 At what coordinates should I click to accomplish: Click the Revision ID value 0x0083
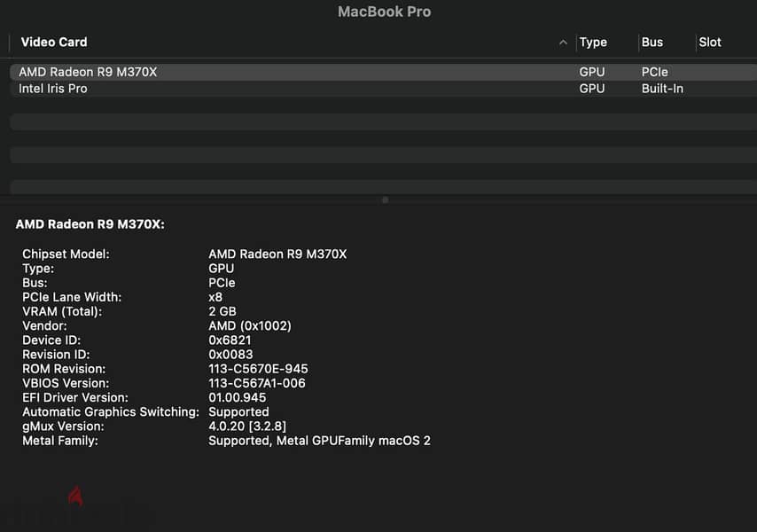[x=230, y=355]
